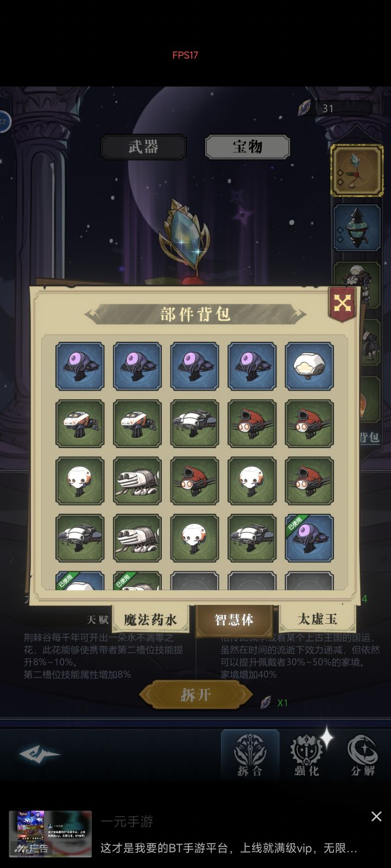Open the 分解 icon
The height and width of the screenshot is (868, 391).
point(363,756)
